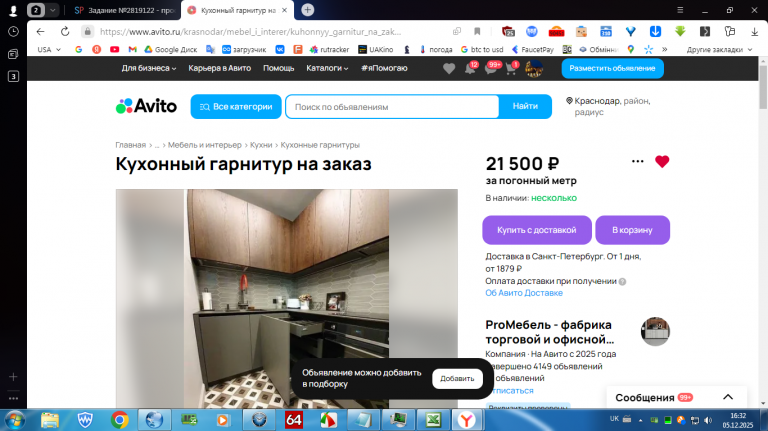The image size is (768, 431).
Task: Open the Карьера в Авито menu item
Action: click(219, 69)
